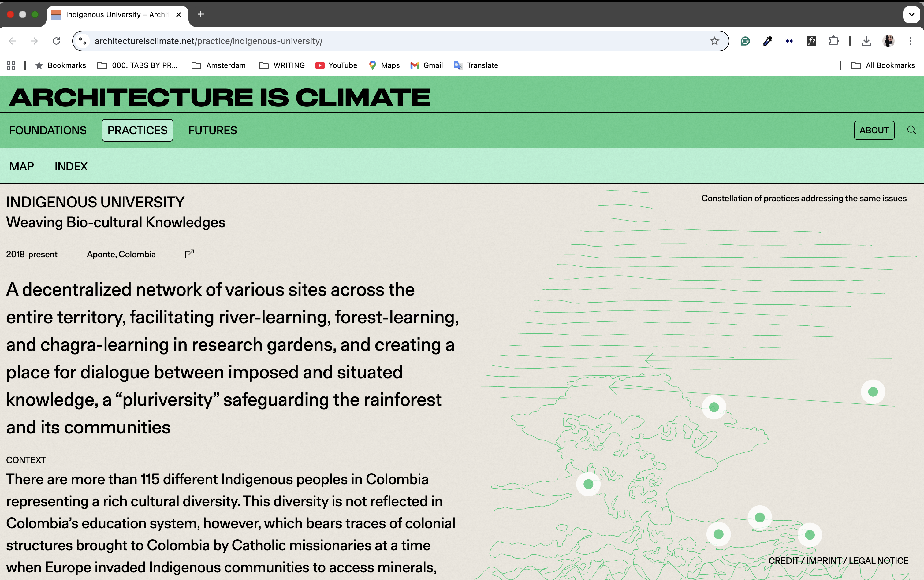This screenshot has height=580, width=924.
Task: Select the INDEX sub-navigation tab
Action: tap(71, 166)
